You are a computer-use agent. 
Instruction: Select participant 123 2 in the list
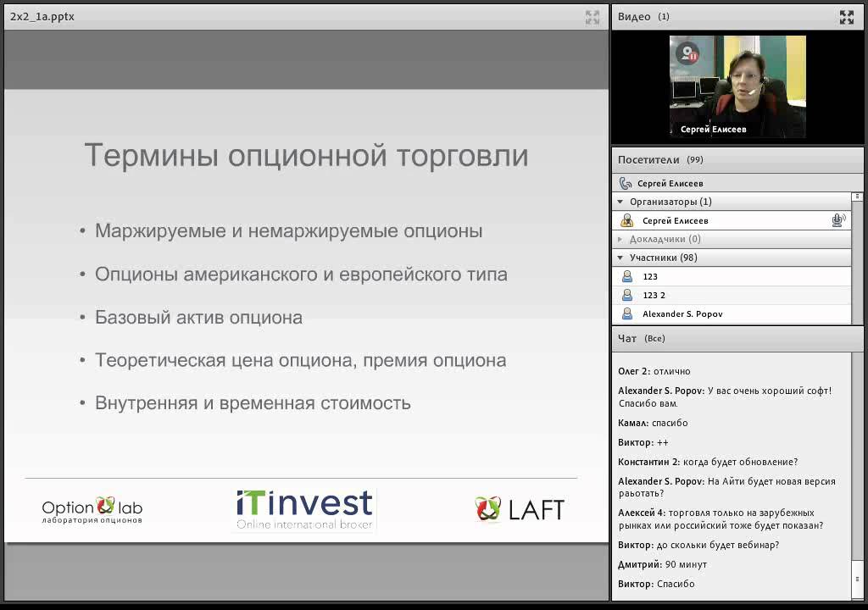click(732, 295)
